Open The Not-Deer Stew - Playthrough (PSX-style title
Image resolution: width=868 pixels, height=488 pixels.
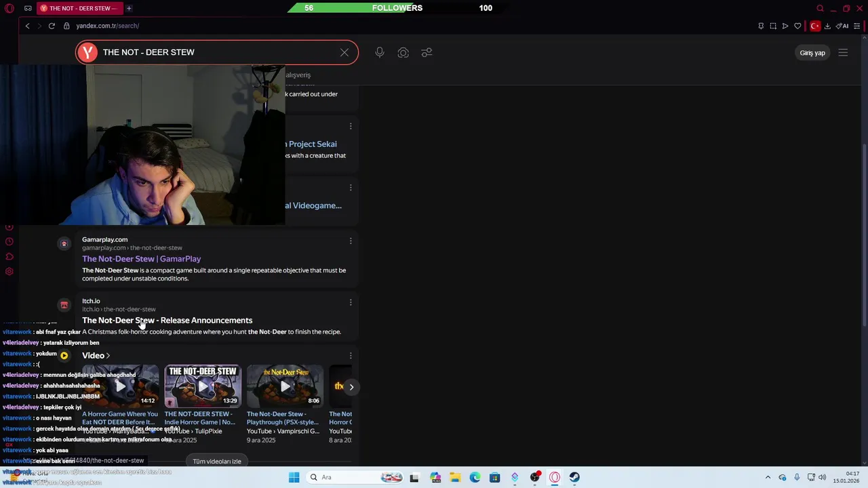tap(283, 418)
